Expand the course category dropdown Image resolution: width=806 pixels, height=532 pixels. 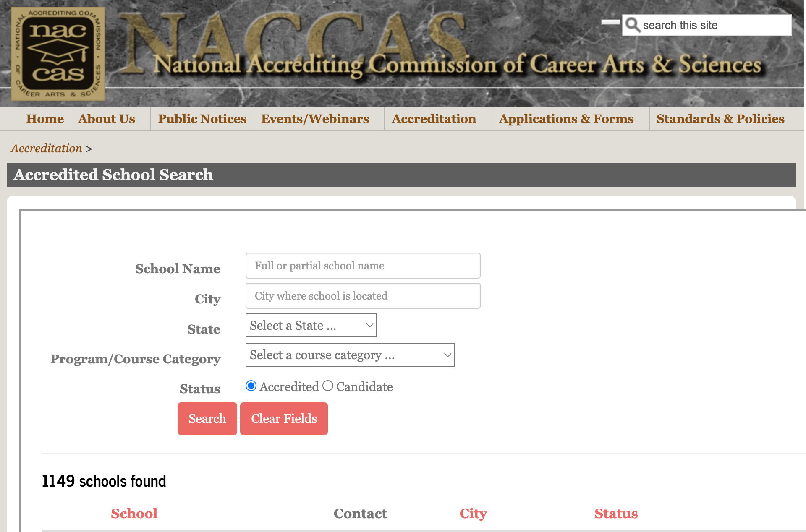(x=350, y=355)
